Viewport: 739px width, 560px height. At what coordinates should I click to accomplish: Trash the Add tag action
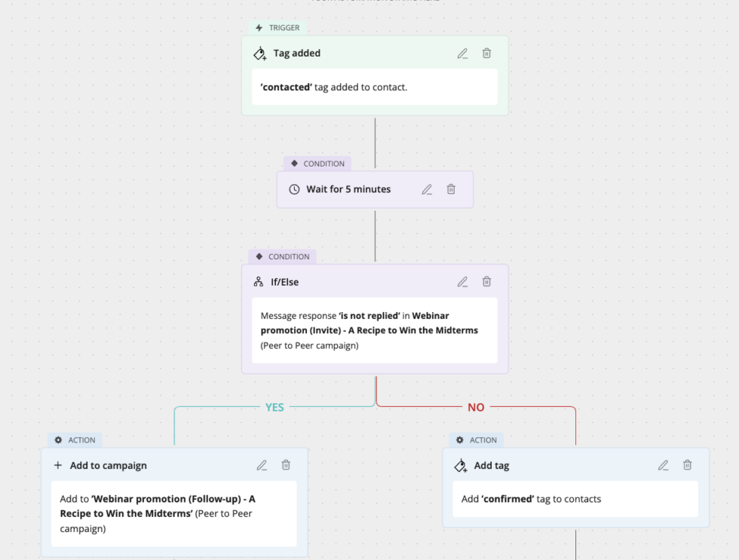click(688, 465)
